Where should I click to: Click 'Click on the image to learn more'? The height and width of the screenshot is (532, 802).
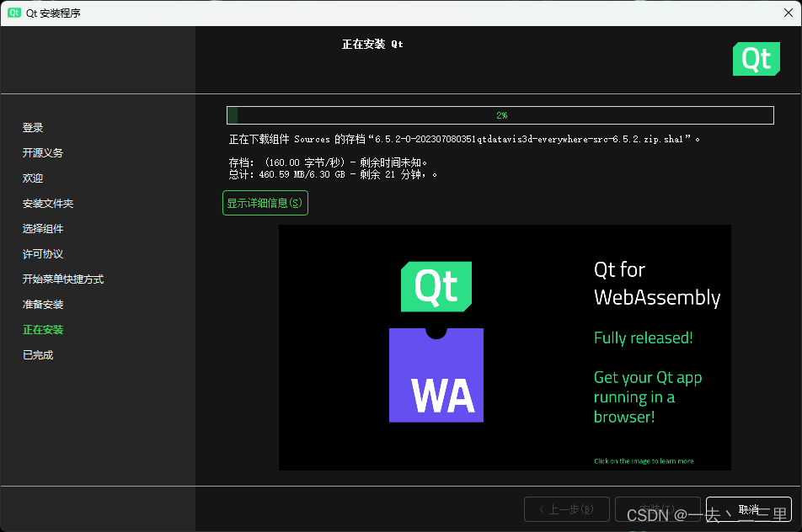tap(644, 461)
